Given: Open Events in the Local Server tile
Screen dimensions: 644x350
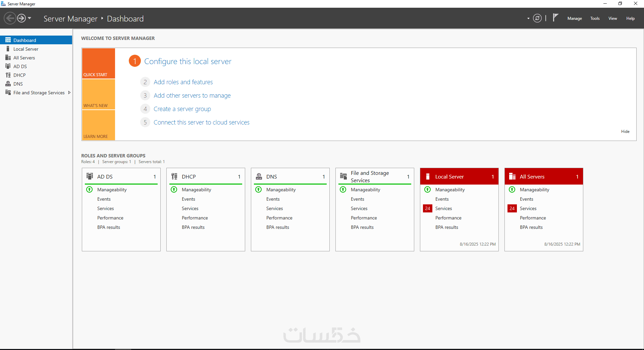Looking at the screenshot, I should [x=442, y=199].
